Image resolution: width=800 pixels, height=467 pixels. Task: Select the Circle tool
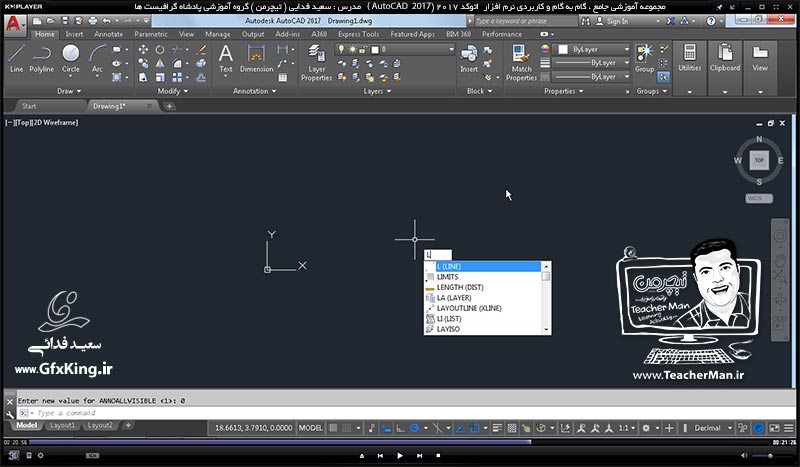tap(70, 59)
